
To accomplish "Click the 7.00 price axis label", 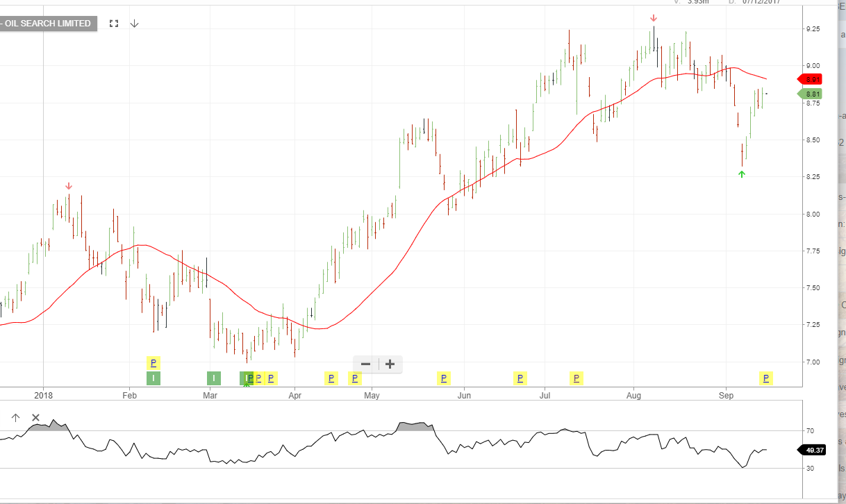I will point(812,362).
